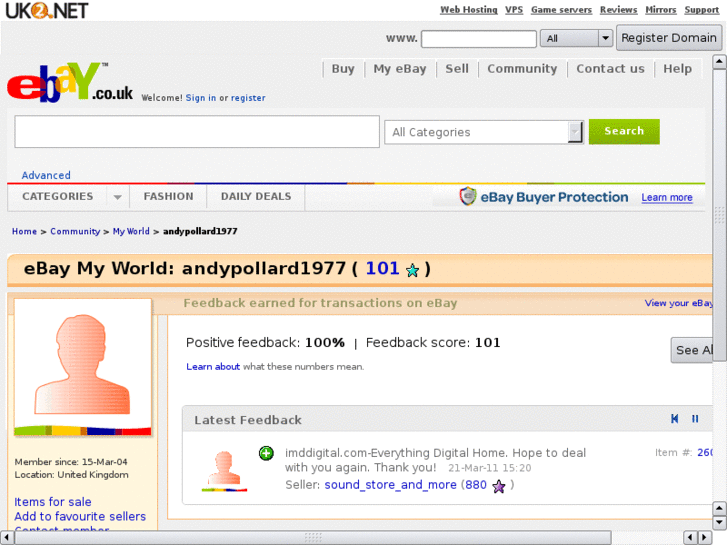
Task: Pause the Latest Feedback rotation
Action: (x=695, y=419)
